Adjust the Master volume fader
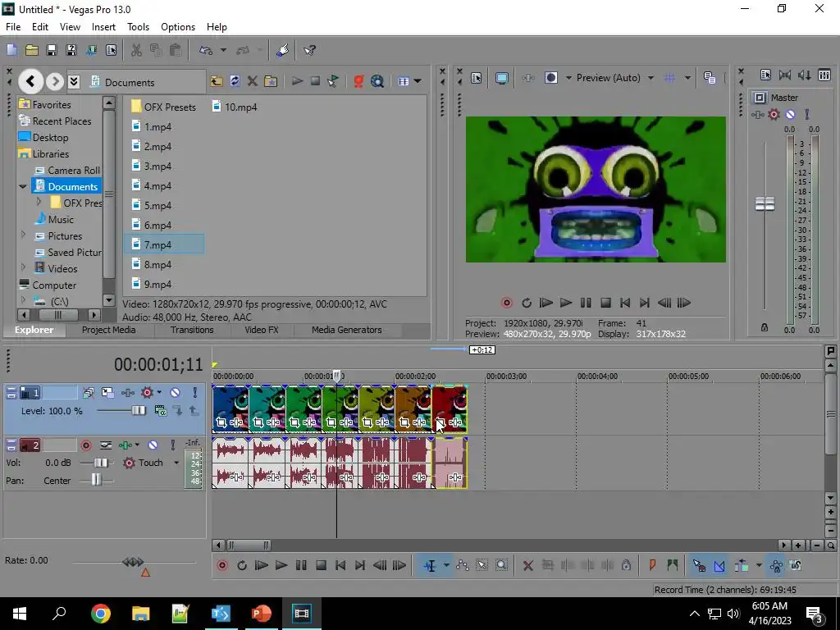Viewport: 840px width, 630px height. click(x=765, y=203)
